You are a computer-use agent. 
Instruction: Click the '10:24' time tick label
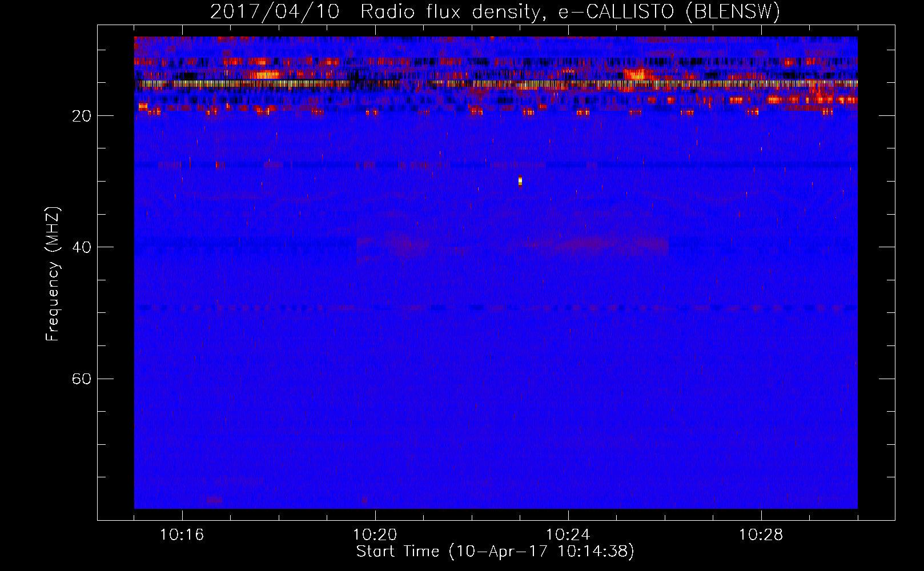(x=568, y=535)
